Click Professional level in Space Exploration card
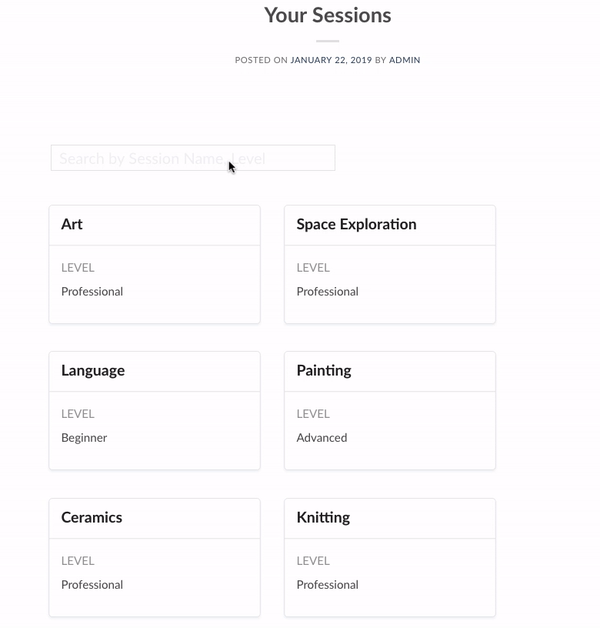Image resolution: width=600 pixels, height=628 pixels. pyautogui.click(x=328, y=292)
